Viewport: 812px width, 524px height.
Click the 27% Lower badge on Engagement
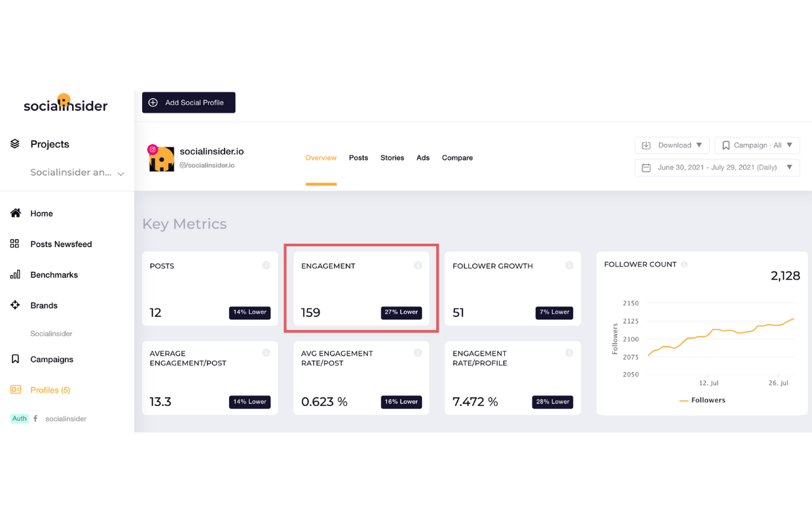pos(401,312)
